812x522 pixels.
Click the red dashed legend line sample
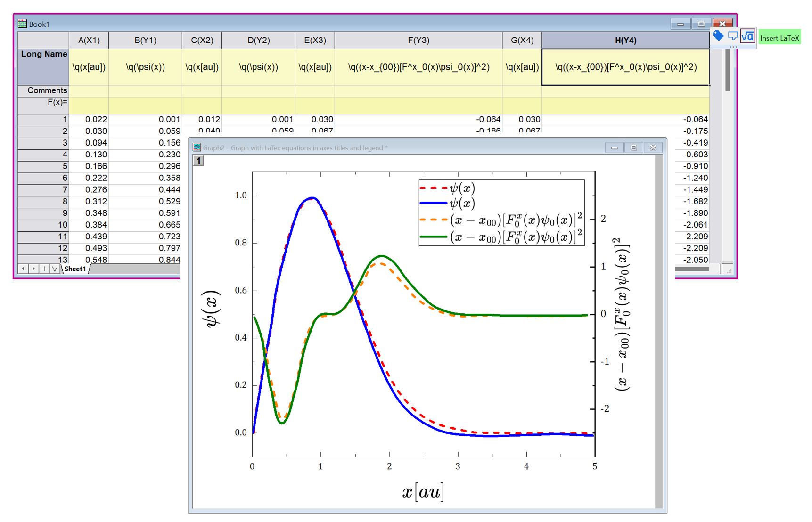(433, 188)
